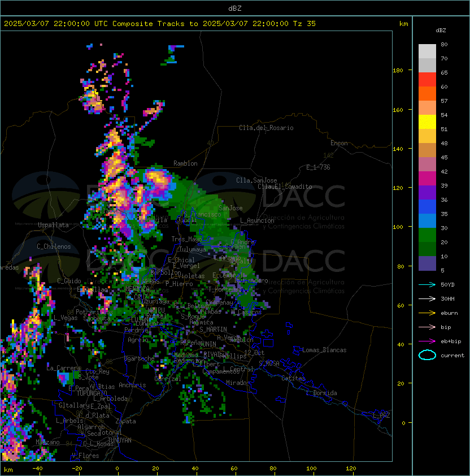
Task: Click the 50YD cyan arrow legend icon
Action: 427,285
